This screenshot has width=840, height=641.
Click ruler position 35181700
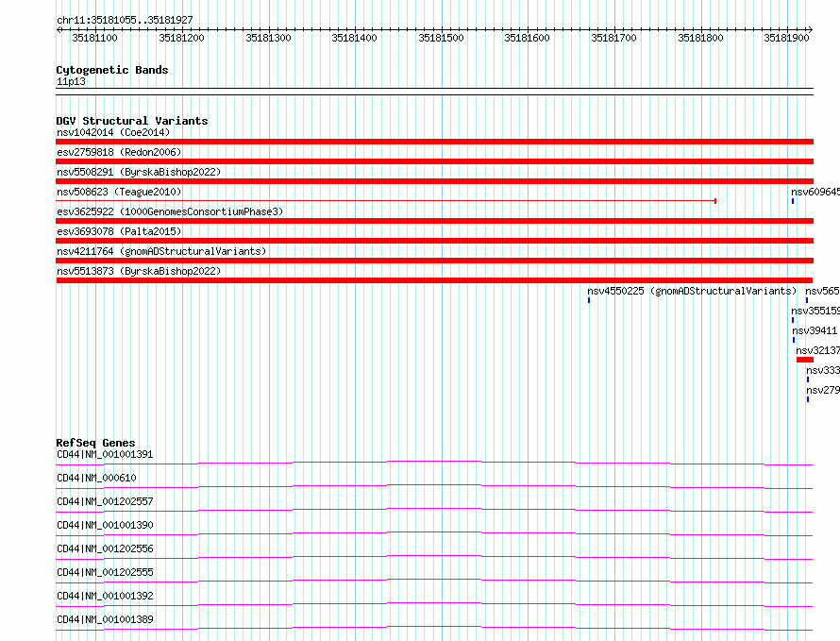(x=614, y=38)
